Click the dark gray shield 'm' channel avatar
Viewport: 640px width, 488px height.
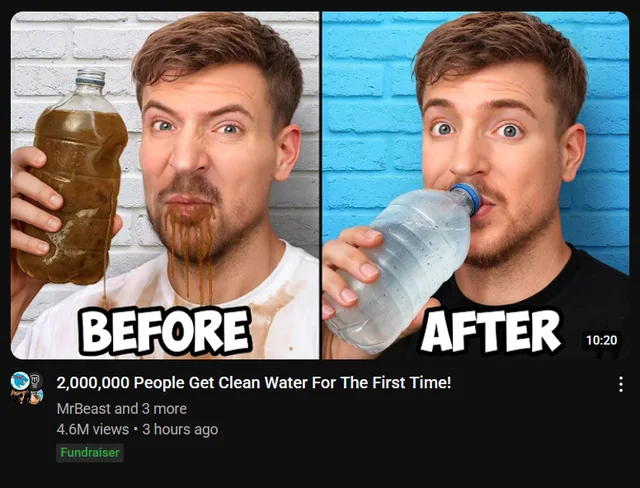tap(36, 380)
